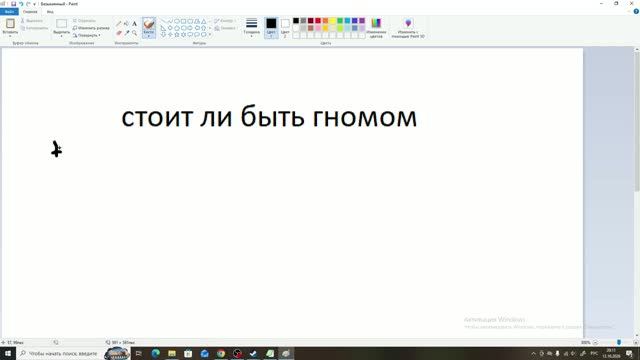Pick the pink palette swatch
Viewport: 640px width, 360px height.
318,28
